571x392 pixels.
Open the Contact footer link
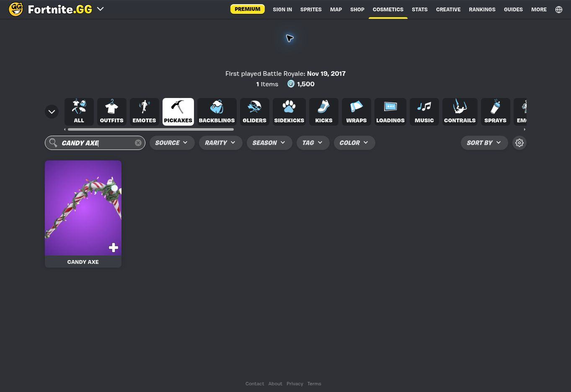[255, 384]
